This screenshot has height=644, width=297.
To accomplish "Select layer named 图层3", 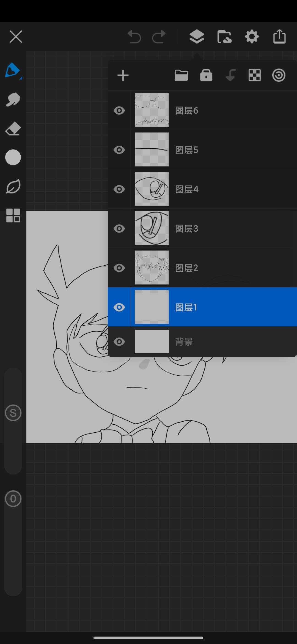I will [x=187, y=229].
